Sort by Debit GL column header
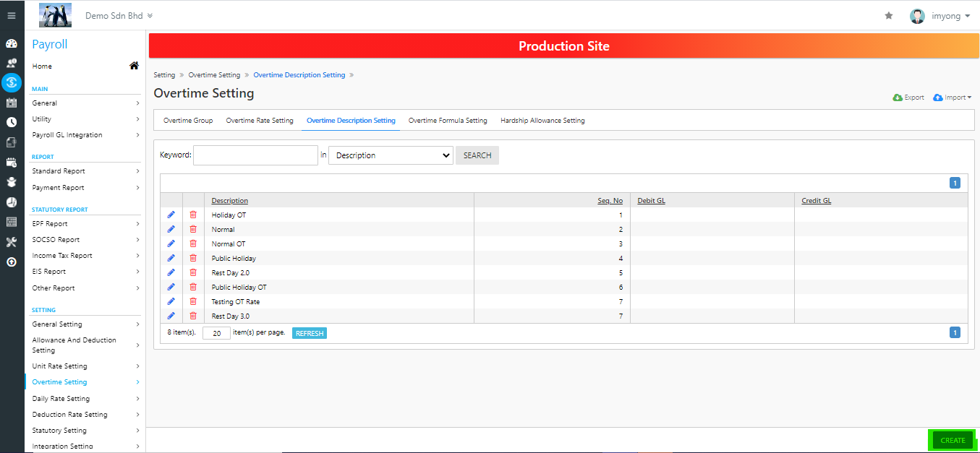Screen dimensions: 980x453 click(651, 201)
